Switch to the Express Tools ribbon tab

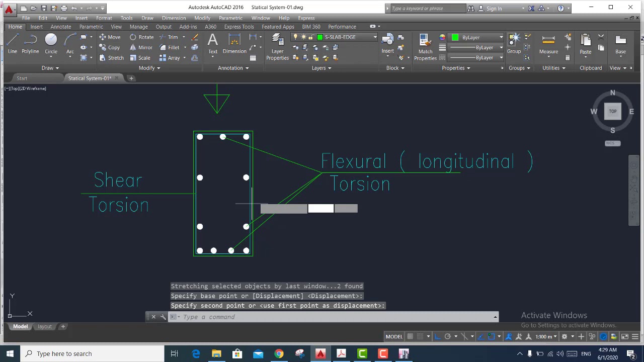click(x=239, y=27)
